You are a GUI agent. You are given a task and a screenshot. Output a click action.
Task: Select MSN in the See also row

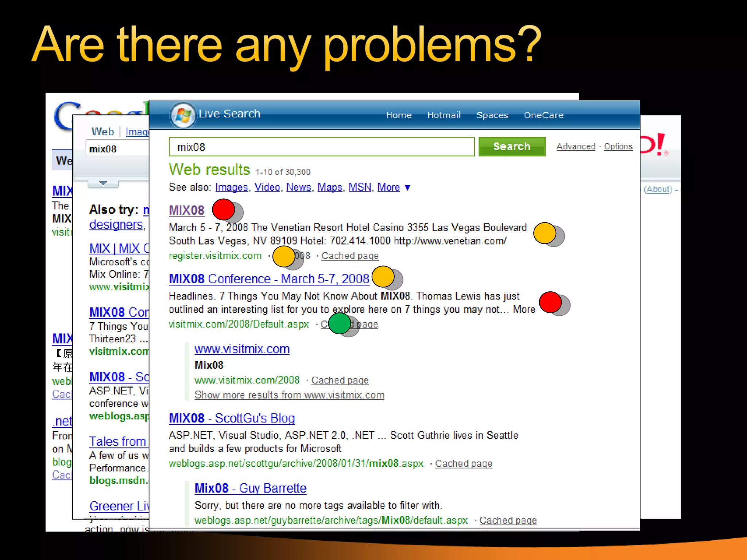pyautogui.click(x=360, y=187)
